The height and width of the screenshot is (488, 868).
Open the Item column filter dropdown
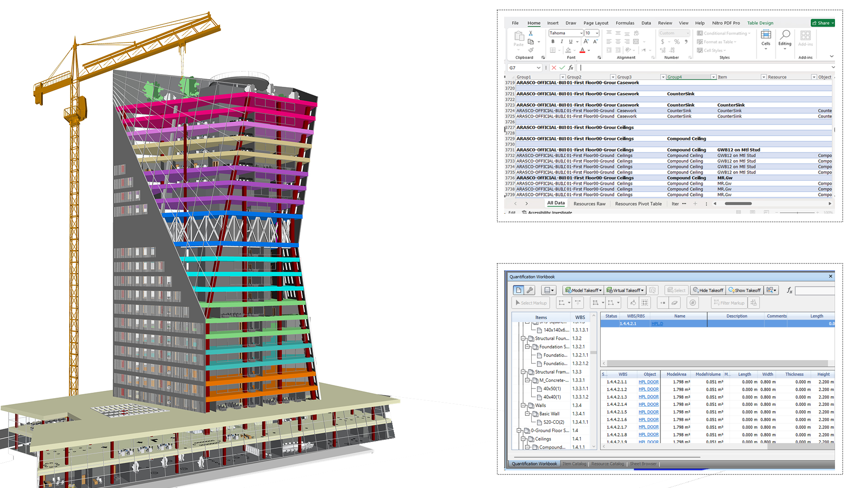(764, 77)
